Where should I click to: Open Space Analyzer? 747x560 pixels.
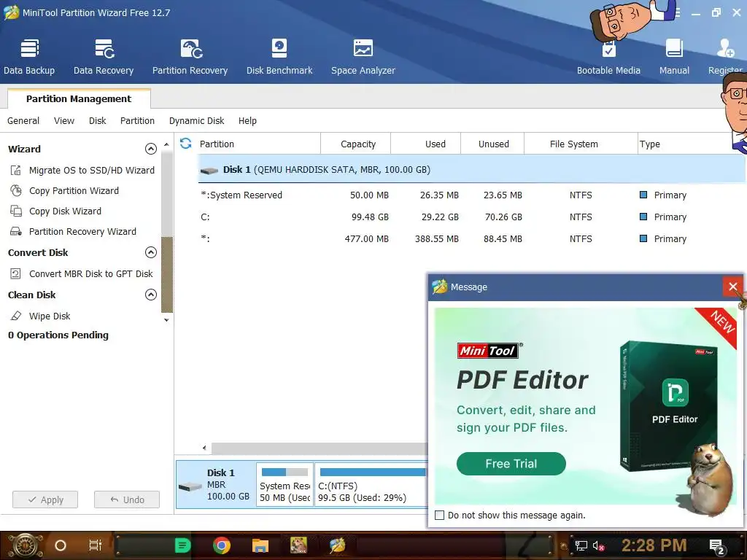363,57
